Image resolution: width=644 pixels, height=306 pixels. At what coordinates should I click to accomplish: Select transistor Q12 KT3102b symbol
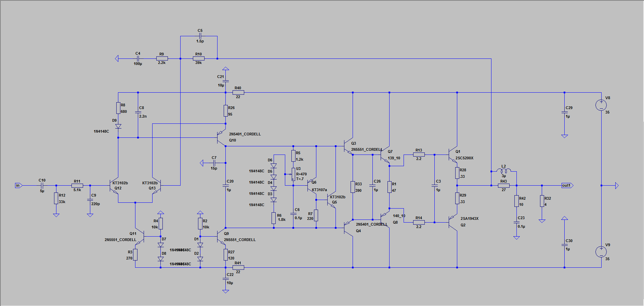coord(114,186)
